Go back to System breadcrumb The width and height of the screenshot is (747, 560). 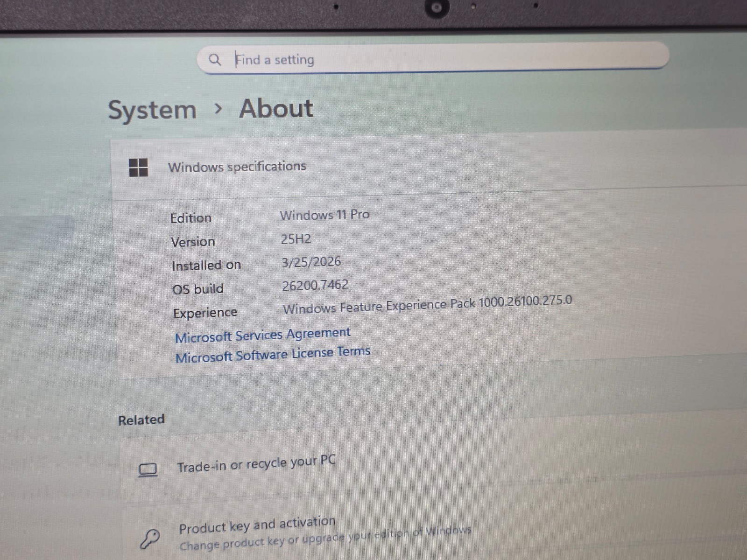tap(152, 111)
